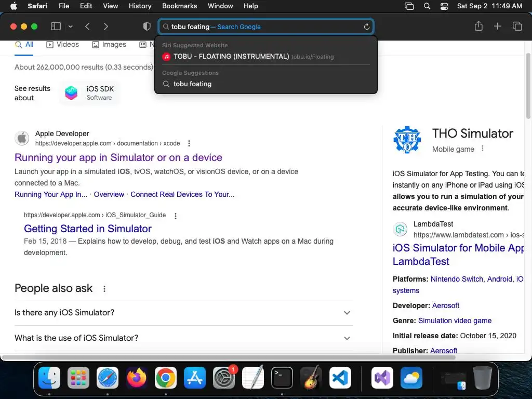Open Visual Studio Code from the Dock
532x399 pixels.
pos(340,378)
